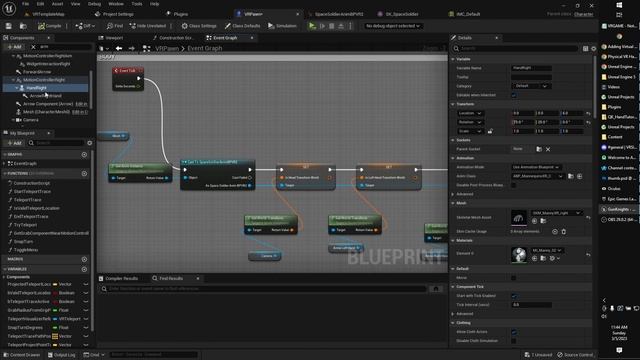Select MotionControllerRight component

click(44, 80)
